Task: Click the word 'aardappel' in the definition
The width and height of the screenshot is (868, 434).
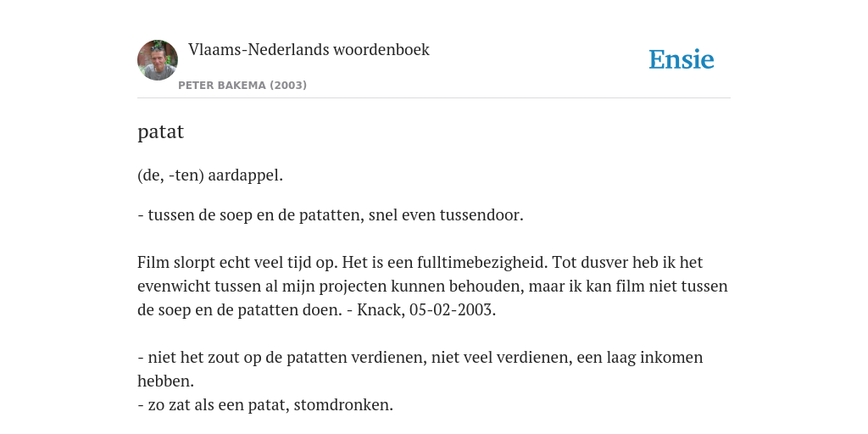Action: (x=243, y=175)
